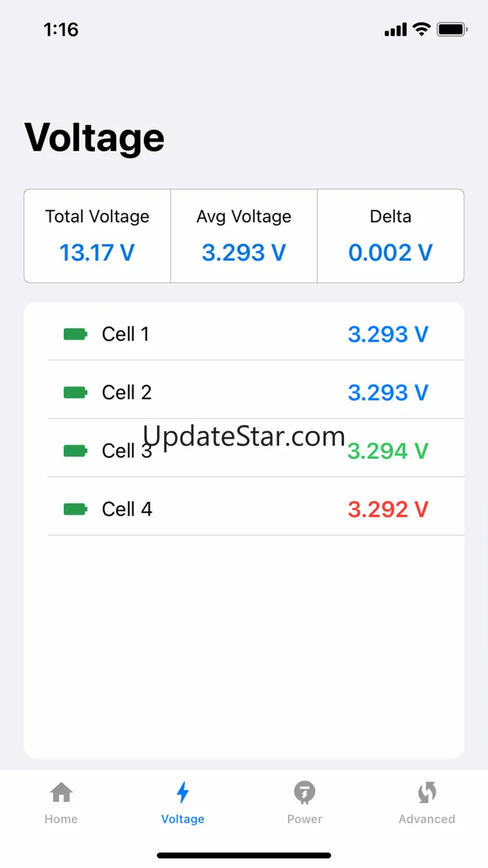Click the Cell 2 battery icon
488x868 pixels.
coord(75,392)
